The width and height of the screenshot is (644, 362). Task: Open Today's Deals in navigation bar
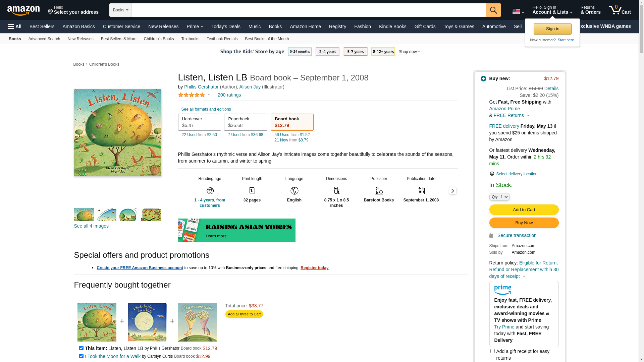(x=226, y=26)
